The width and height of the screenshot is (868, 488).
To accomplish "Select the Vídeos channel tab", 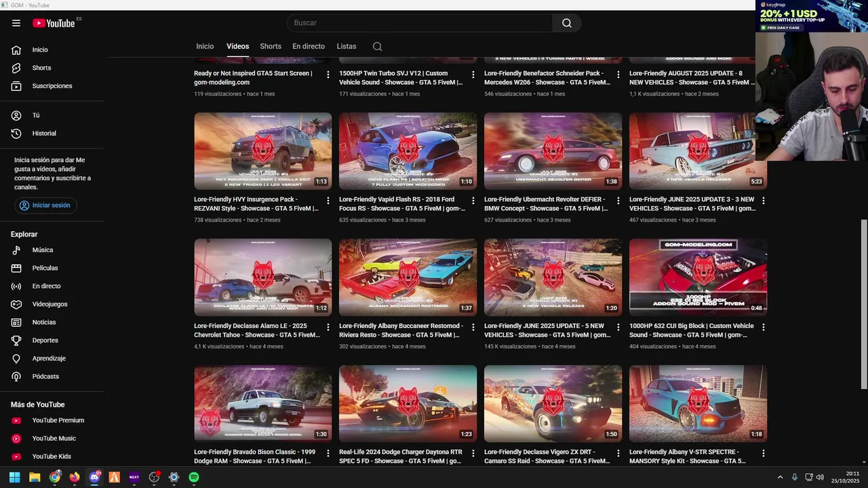I will coord(237,47).
